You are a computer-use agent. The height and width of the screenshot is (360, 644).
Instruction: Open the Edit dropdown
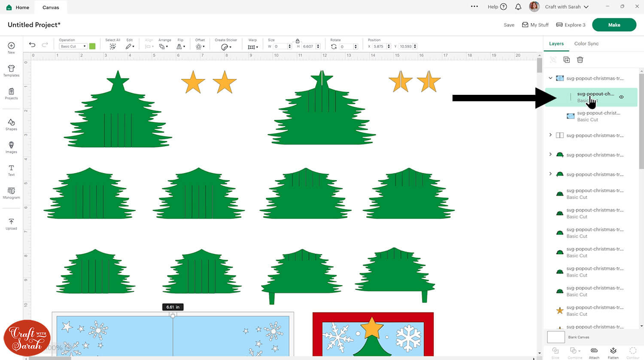[x=130, y=46]
